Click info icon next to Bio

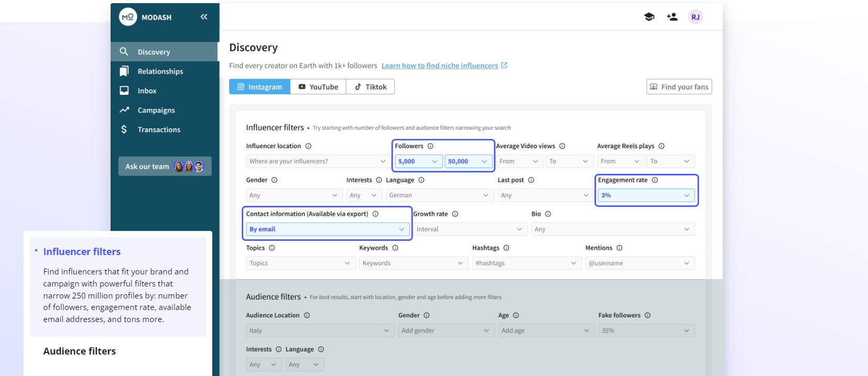(x=548, y=214)
